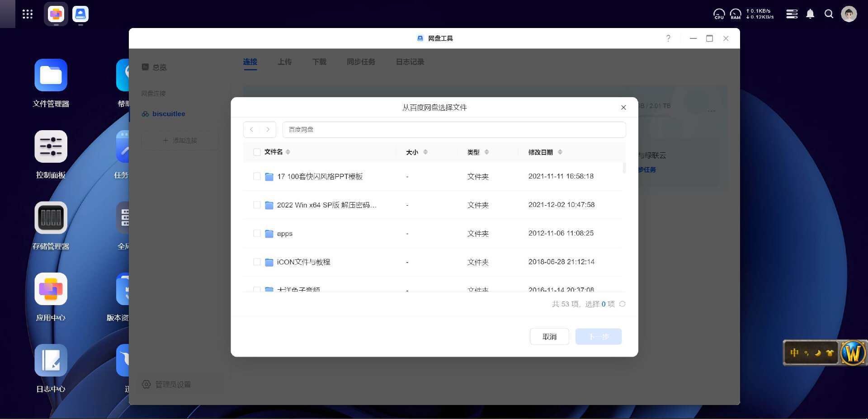This screenshot has height=419, width=868.
Task: Check the 2022 Win x64 SP版 checkbox
Action: [x=257, y=205]
